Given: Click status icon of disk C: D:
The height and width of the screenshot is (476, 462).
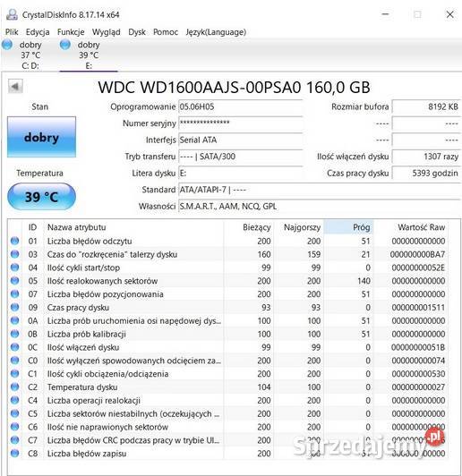Looking at the screenshot, I should coord(7,45).
